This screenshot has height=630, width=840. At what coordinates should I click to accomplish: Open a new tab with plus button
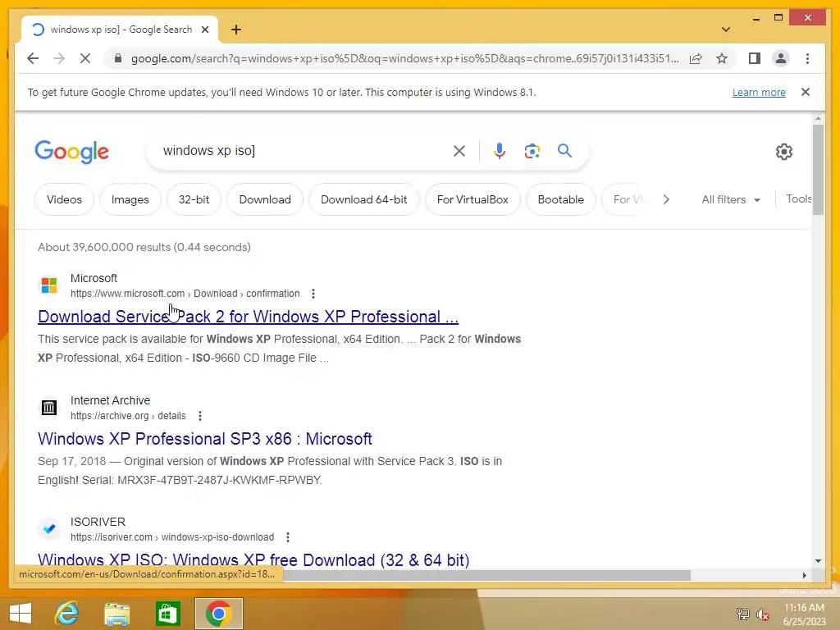point(236,30)
